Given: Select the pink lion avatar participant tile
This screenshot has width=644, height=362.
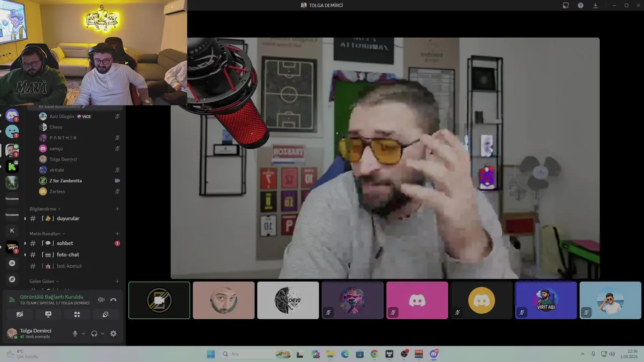Looking at the screenshot, I should pos(352,300).
